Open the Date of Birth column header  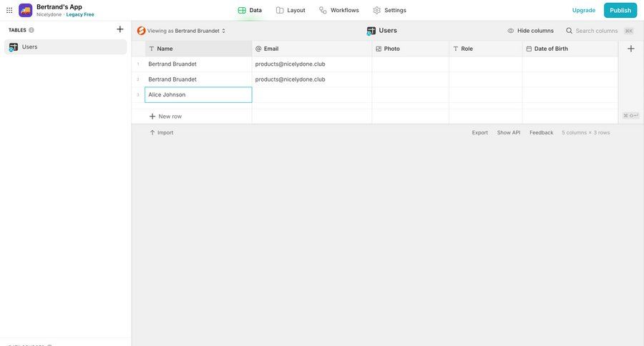point(570,49)
